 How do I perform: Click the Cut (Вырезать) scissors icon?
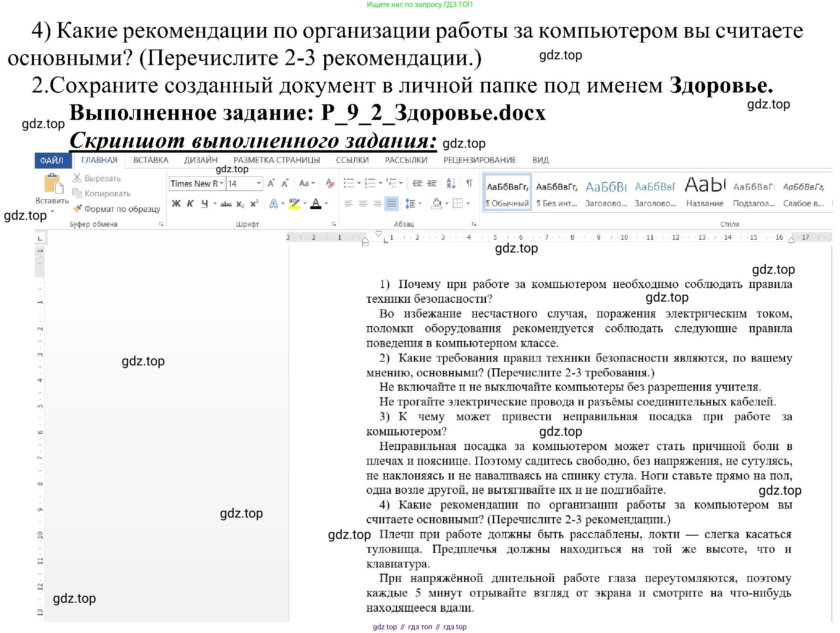(x=77, y=178)
